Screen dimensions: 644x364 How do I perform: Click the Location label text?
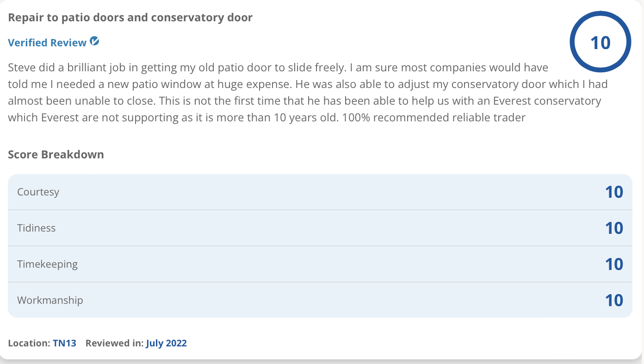[29, 343]
